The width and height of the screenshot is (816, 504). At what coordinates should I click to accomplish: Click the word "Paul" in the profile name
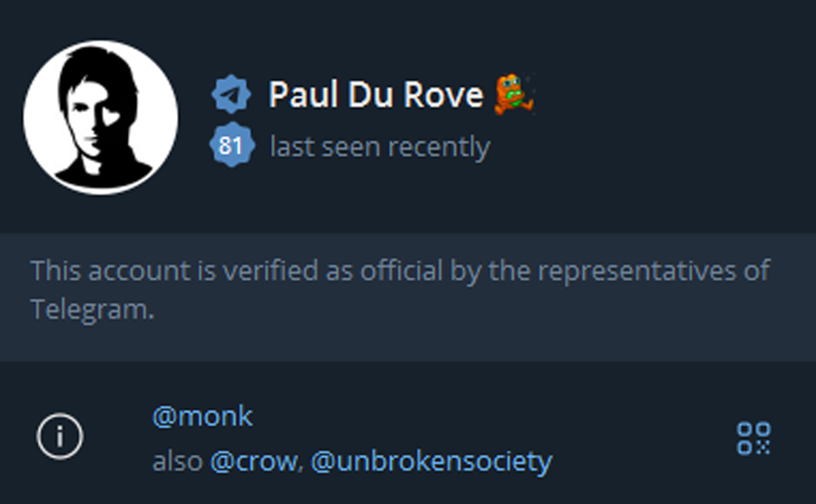click(x=302, y=95)
